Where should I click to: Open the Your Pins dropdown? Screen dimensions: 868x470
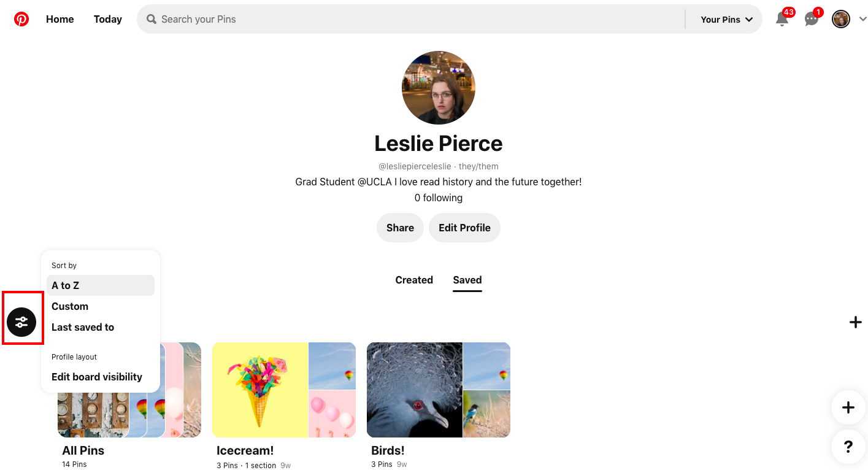click(x=726, y=19)
